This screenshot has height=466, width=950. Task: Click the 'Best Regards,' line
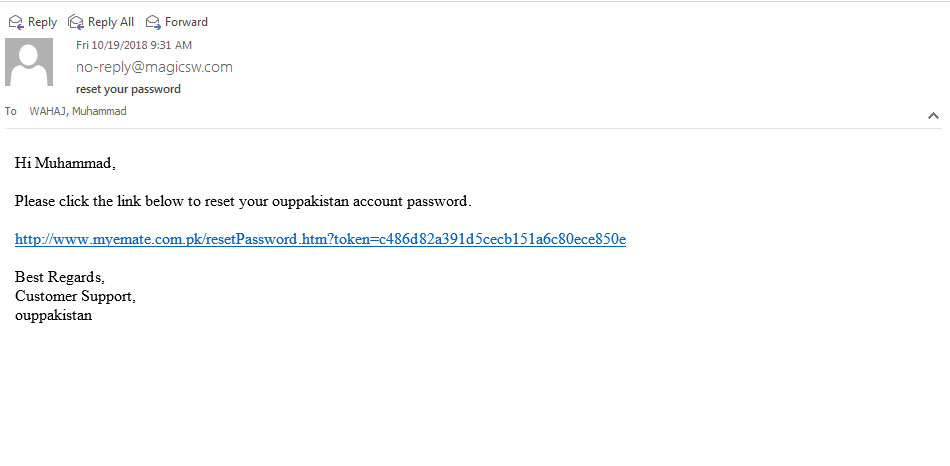click(60, 278)
